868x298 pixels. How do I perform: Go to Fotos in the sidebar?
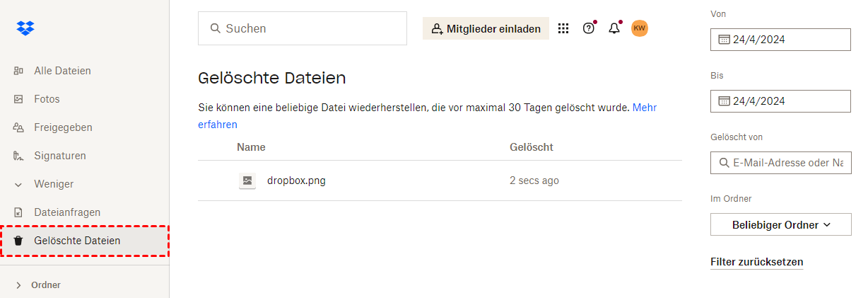click(47, 99)
